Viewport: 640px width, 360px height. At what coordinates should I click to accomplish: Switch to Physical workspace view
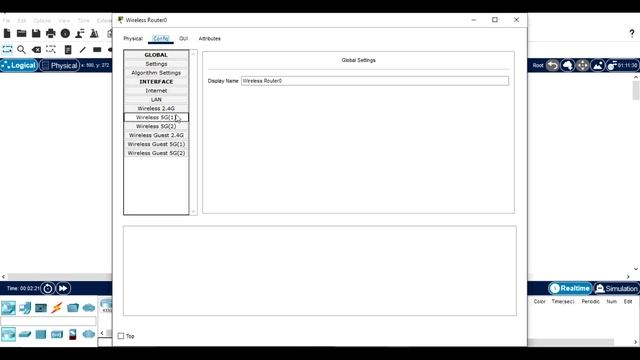[60, 65]
